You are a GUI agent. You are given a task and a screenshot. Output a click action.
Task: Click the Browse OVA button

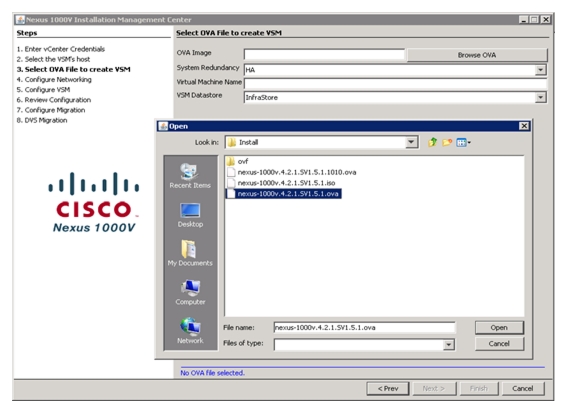[477, 55]
